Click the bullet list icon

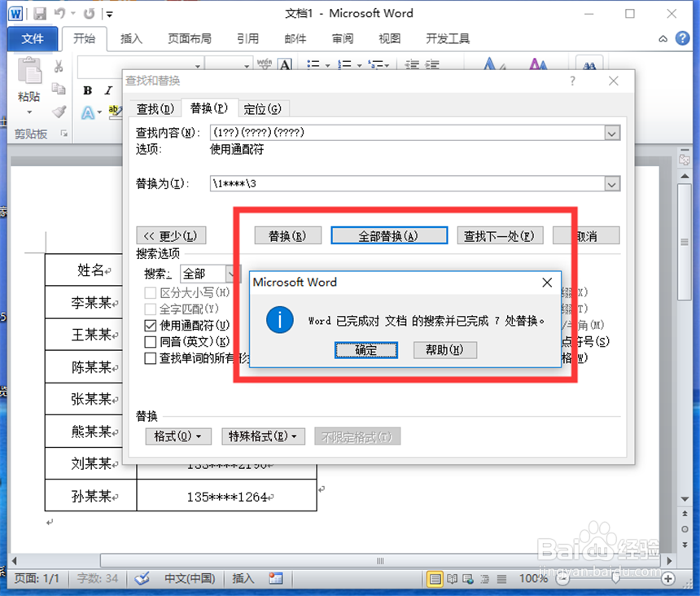[x=313, y=65]
